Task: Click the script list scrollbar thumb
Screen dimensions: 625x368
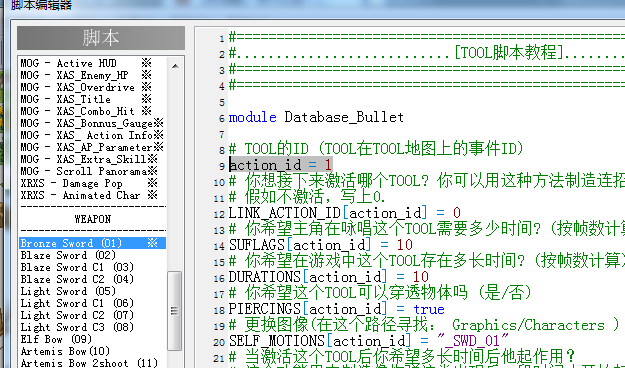Action: point(175,311)
